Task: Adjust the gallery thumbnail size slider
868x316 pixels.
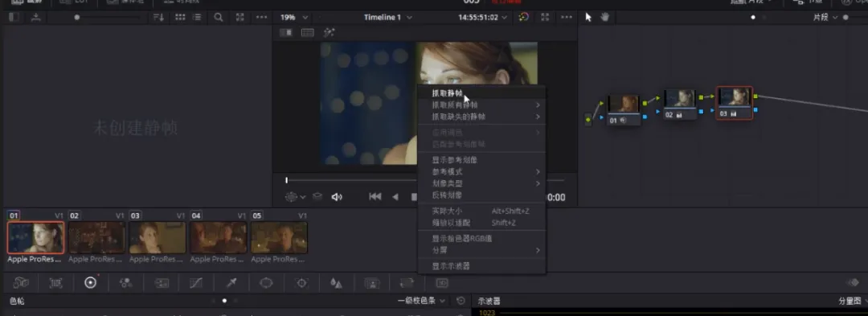Action: (77, 17)
